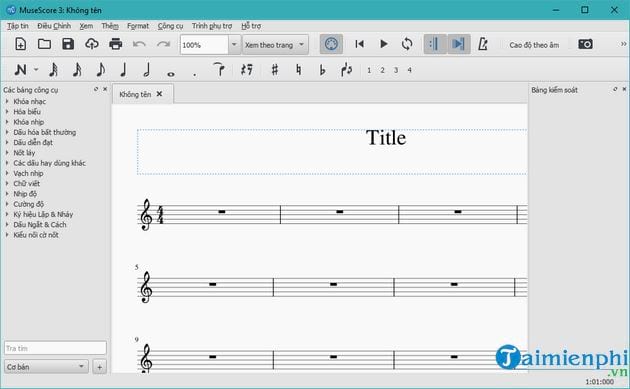This screenshot has width=630, height=389.
Task: Open the Điều Chỉnh menu
Action: click(54, 26)
